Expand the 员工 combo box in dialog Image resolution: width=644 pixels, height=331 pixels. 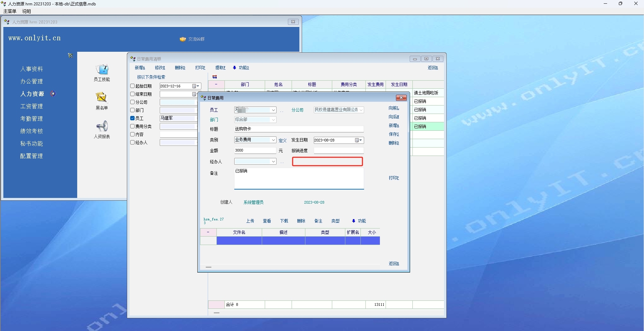(x=273, y=110)
